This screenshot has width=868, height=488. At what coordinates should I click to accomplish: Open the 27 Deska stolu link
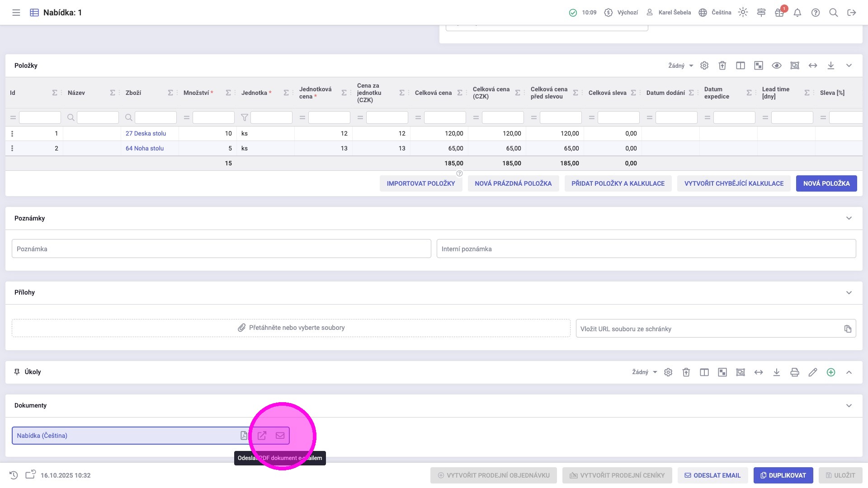click(x=146, y=133)
